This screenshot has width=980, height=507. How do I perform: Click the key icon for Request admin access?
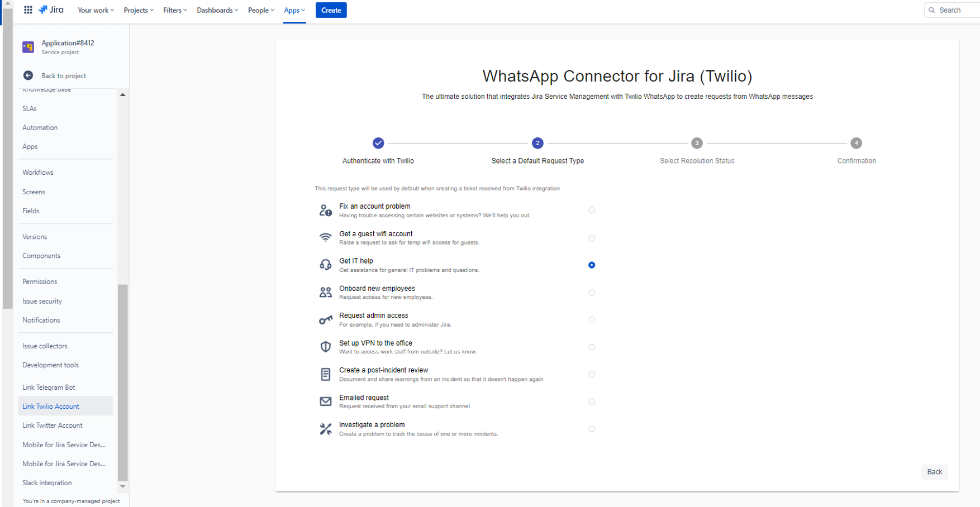pos(325,319)
